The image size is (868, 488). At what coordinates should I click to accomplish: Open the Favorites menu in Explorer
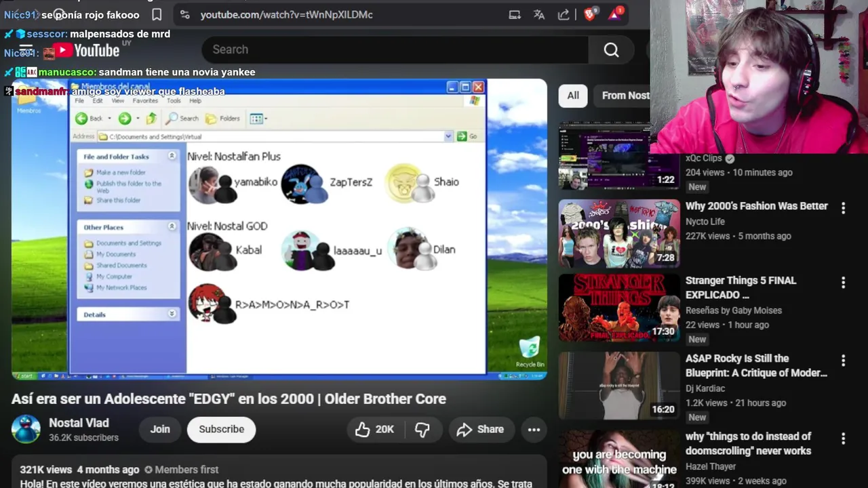145,100
